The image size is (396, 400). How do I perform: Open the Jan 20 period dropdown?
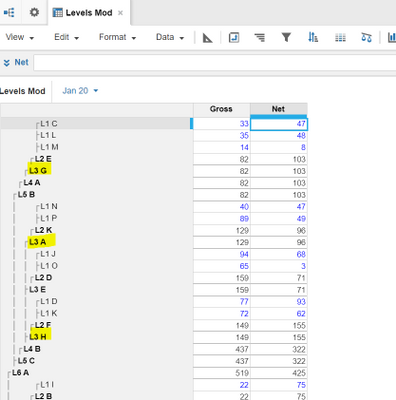80,91
